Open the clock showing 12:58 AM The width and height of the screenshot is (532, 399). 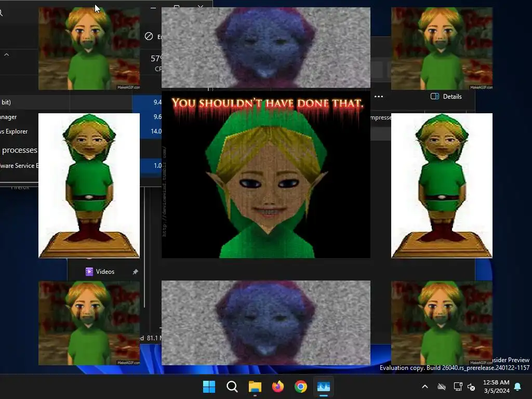click(x=497, y=387)
